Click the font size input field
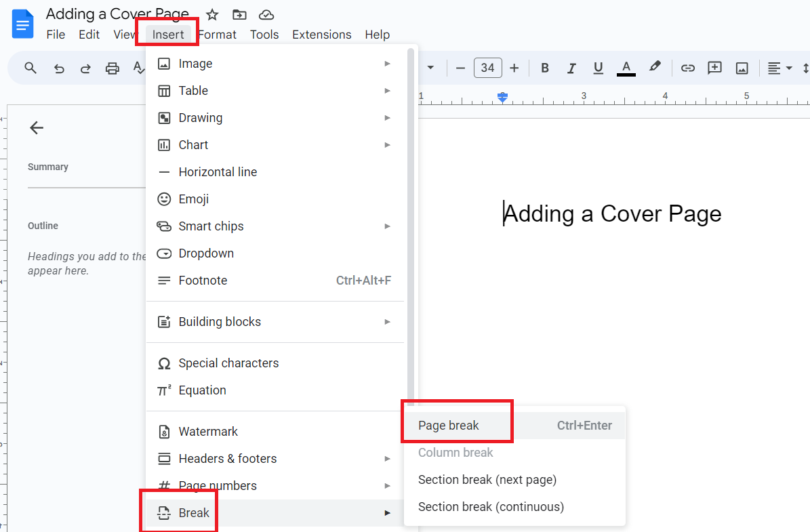Screen dimensions: 810x532 (487, 68)
